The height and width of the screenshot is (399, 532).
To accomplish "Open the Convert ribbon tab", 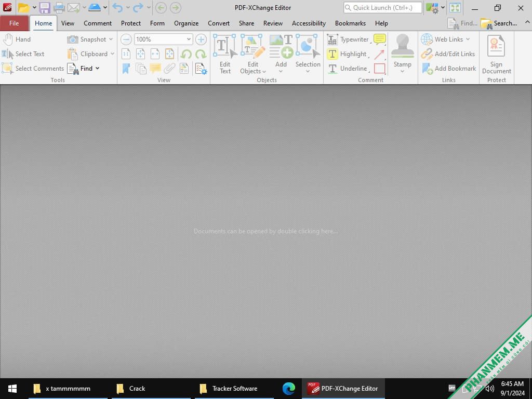I will pyautogui.click(x=219, y=23).
